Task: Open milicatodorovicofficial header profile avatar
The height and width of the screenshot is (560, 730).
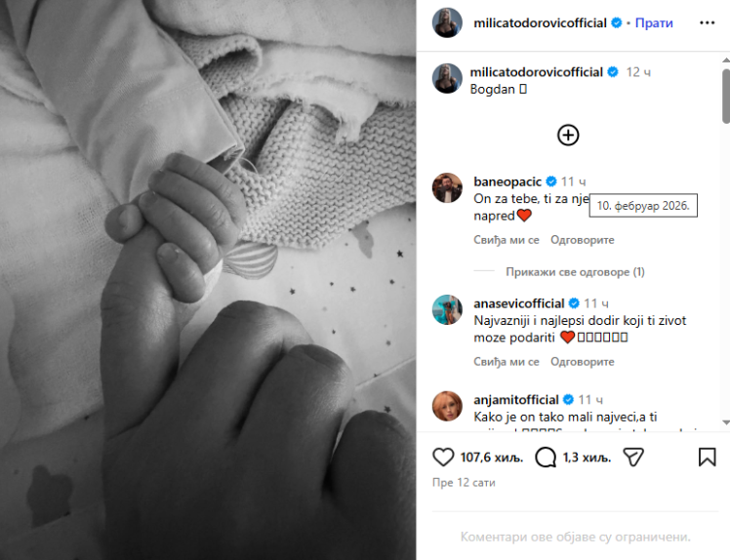Action: coord(447,22)
